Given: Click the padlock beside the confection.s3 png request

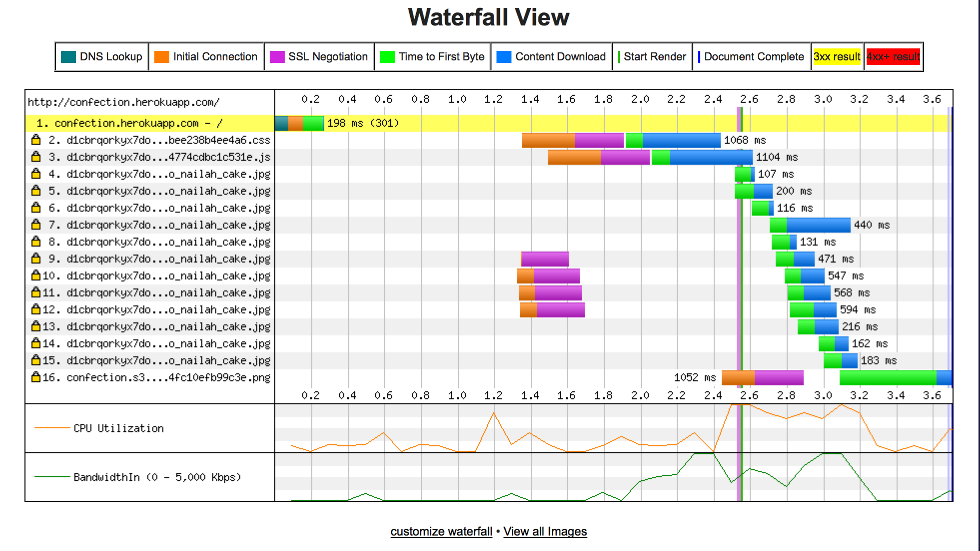Looking at the screenshot, I should click(x=35, y=378).
